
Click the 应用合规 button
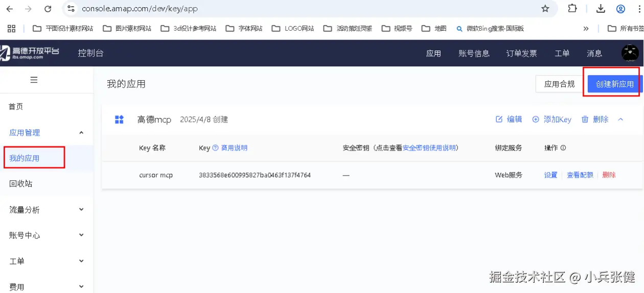click(x=559, y=84)
